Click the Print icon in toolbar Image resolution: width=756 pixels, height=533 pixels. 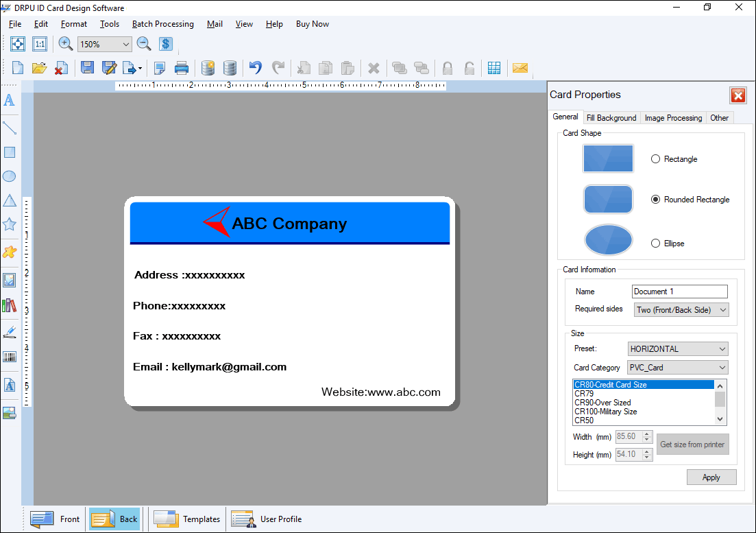pos(181,68)
